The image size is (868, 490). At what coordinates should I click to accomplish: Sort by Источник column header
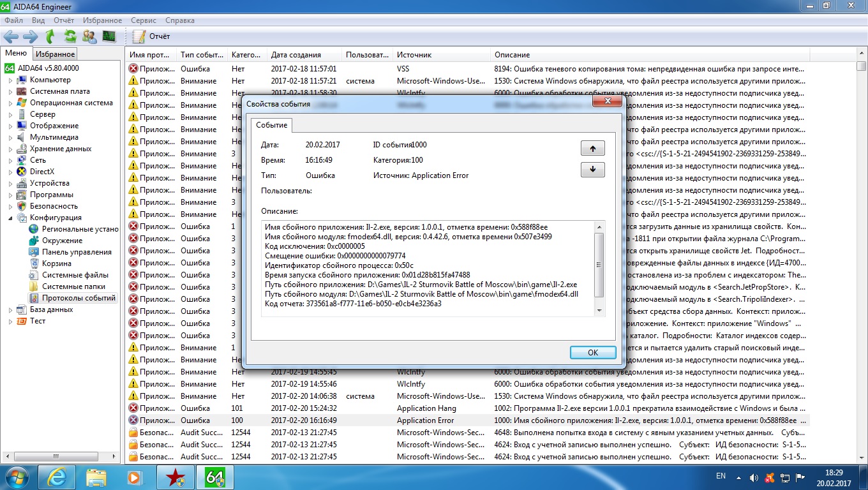pyautogui.click(x=440, y=55)
